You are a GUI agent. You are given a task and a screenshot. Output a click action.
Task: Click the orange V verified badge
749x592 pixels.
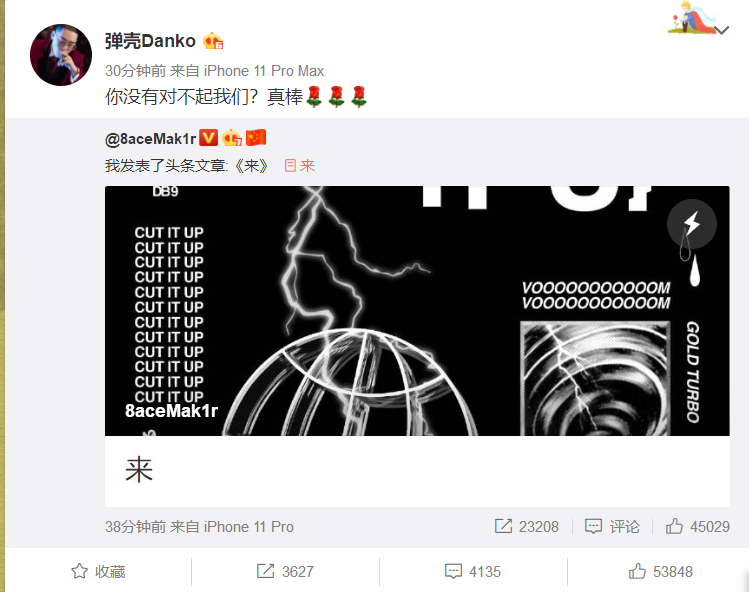point(208,138)
